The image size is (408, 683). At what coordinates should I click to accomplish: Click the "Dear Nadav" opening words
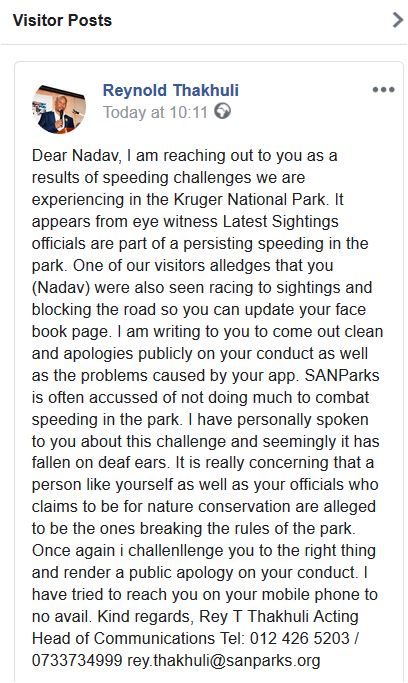click(76, 156)
